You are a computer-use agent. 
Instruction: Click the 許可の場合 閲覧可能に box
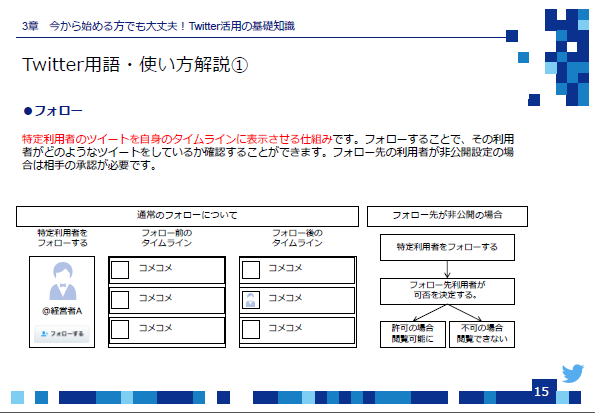click(x=413, y=334)
